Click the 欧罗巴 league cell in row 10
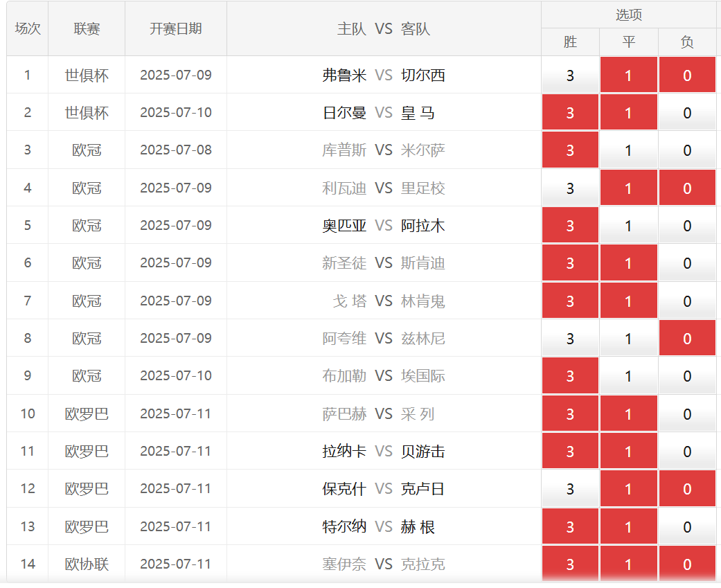 click(87, 413)
